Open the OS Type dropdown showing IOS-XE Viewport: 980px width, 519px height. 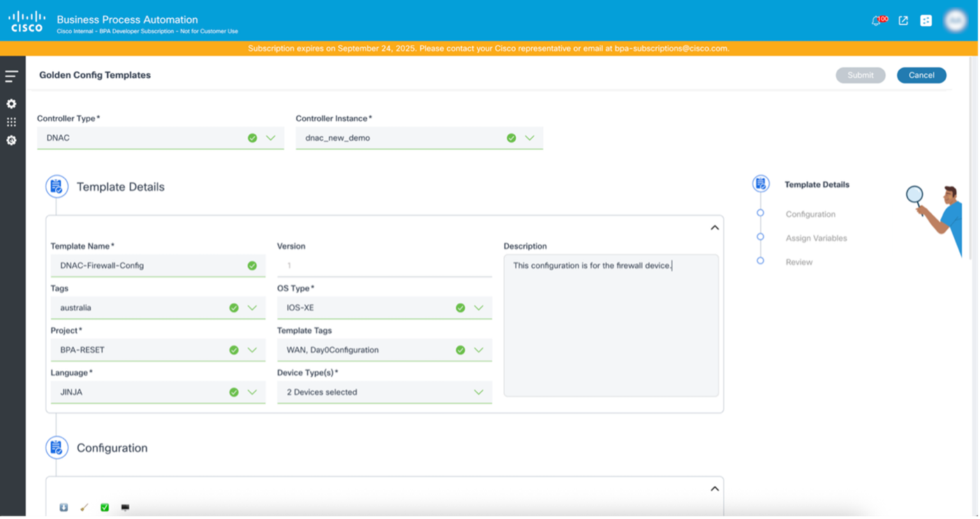(x=385, y=308)
